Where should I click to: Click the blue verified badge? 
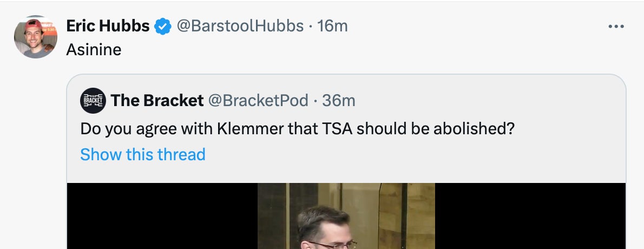[163, 26]
